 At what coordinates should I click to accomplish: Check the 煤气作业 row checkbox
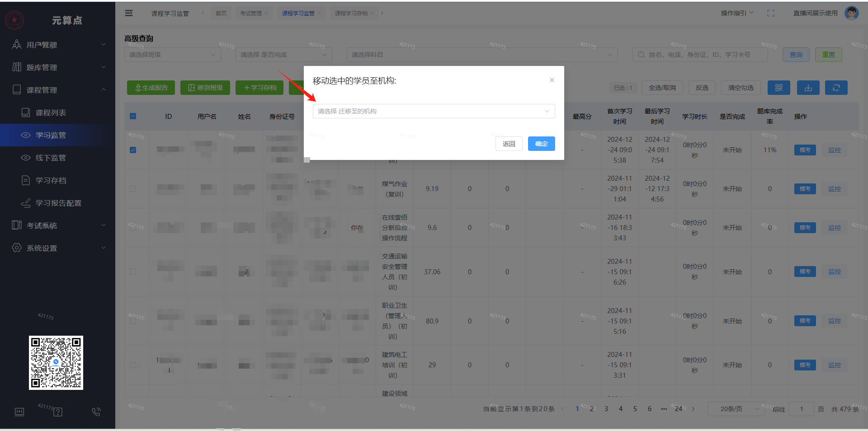133,189
